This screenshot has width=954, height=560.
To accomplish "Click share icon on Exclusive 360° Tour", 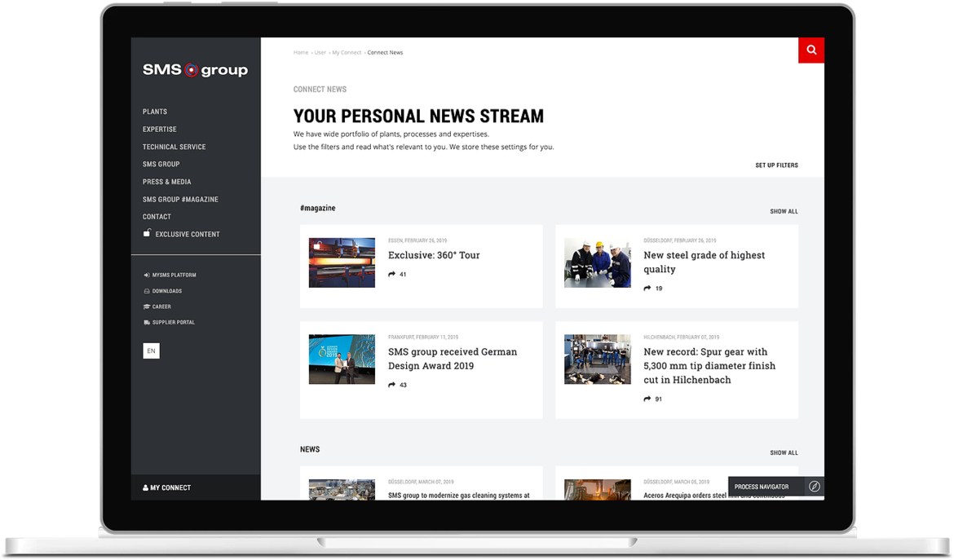I will [x=392, y=274].
